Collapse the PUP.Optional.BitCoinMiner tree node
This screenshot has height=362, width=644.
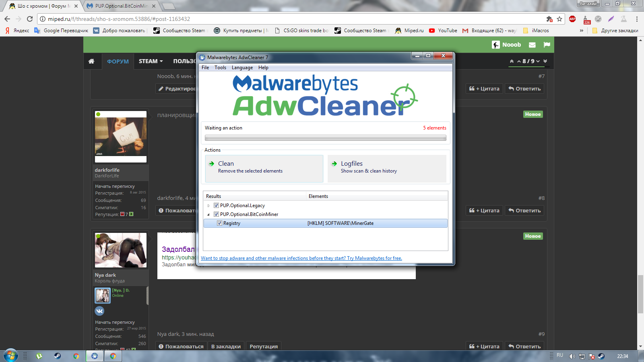pos(208,214)
